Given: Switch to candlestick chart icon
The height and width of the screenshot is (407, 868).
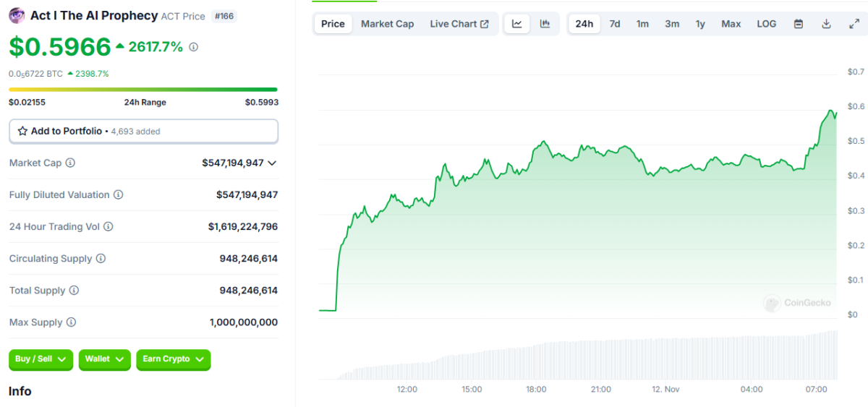Looking at the screenshot, I should coord(545,24).
